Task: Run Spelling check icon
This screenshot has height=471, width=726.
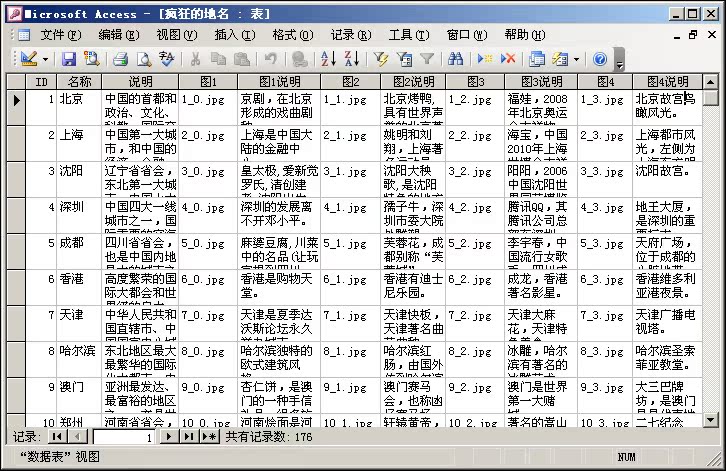Action: 167,59
